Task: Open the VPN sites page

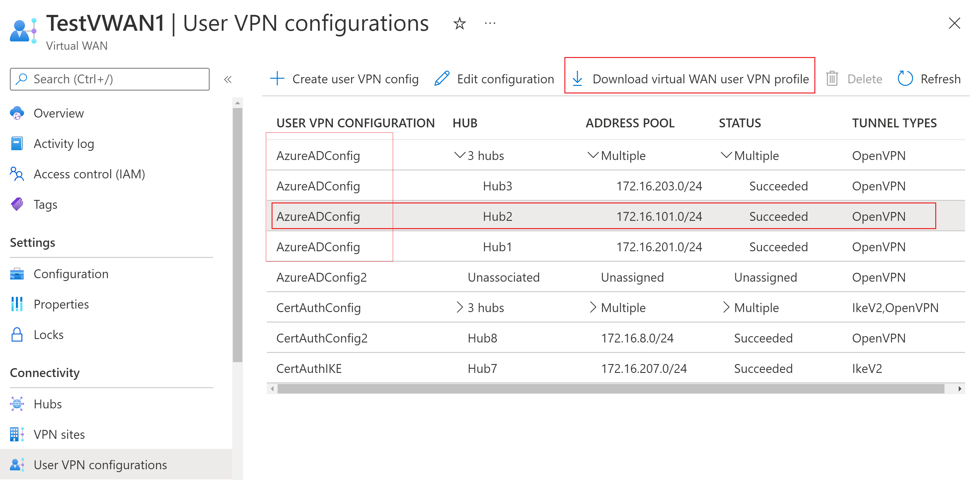Action: (x=59, y=434)
